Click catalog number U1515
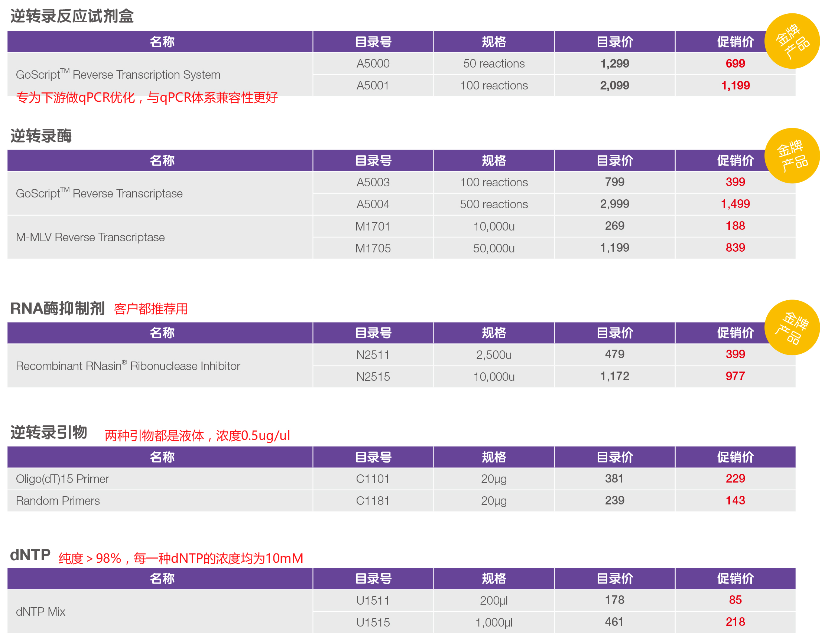 coord(373,622)
